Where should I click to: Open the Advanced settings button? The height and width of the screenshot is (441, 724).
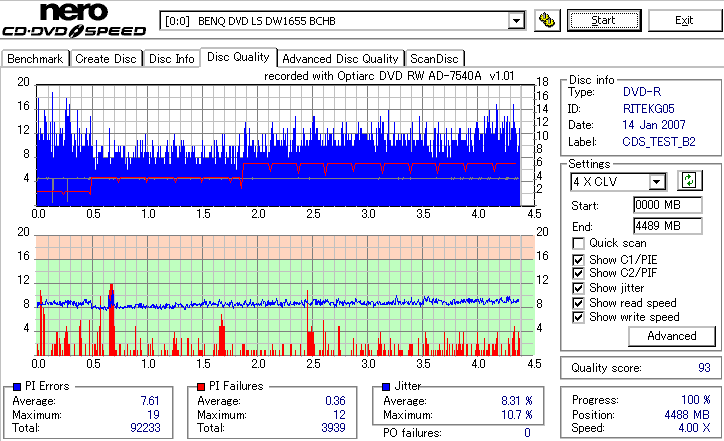coord(672,336)
